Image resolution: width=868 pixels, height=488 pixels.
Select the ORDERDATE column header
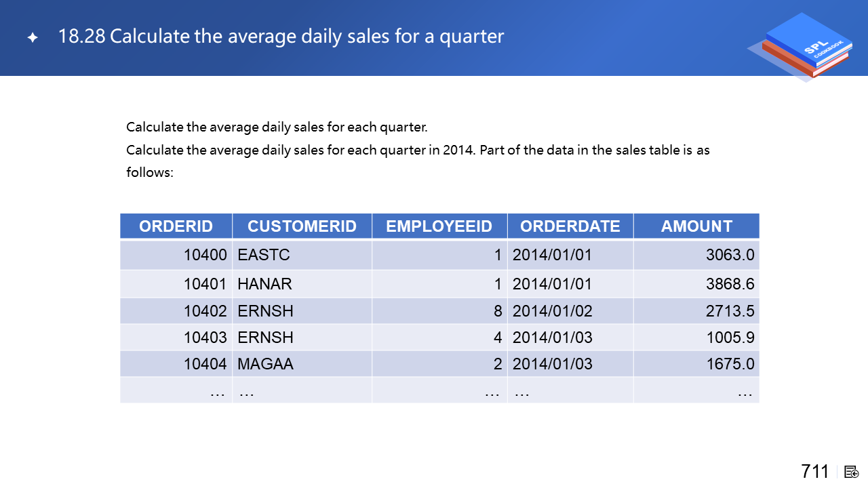[x=570, y=226]
